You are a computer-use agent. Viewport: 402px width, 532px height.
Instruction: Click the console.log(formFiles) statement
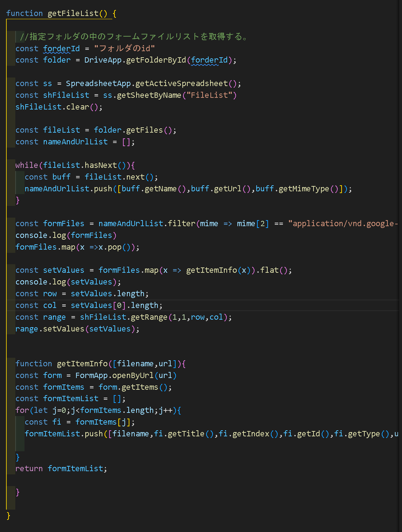tap(66, 235)
